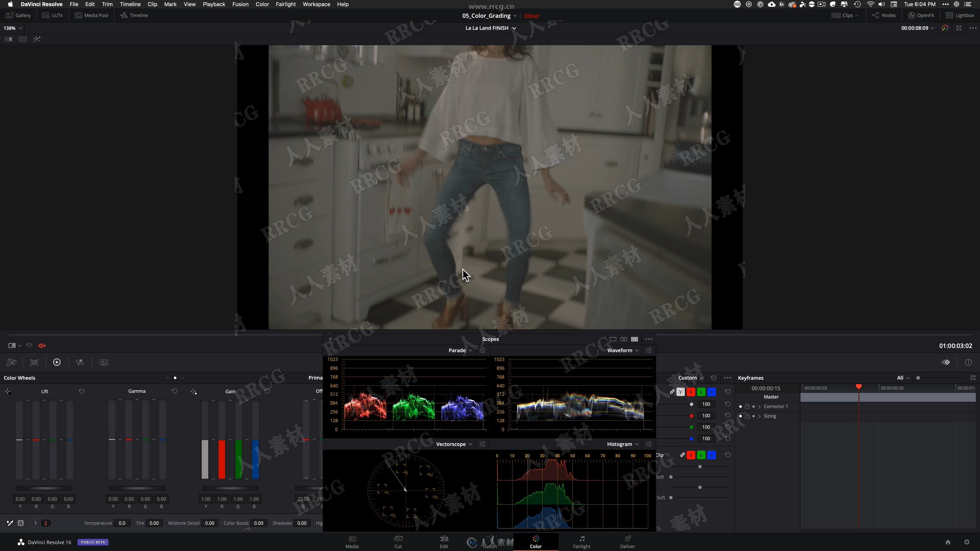This screenshot has height=551, width=980.
Task: Switch to the Fairlight page
Action: click(582, 542)
